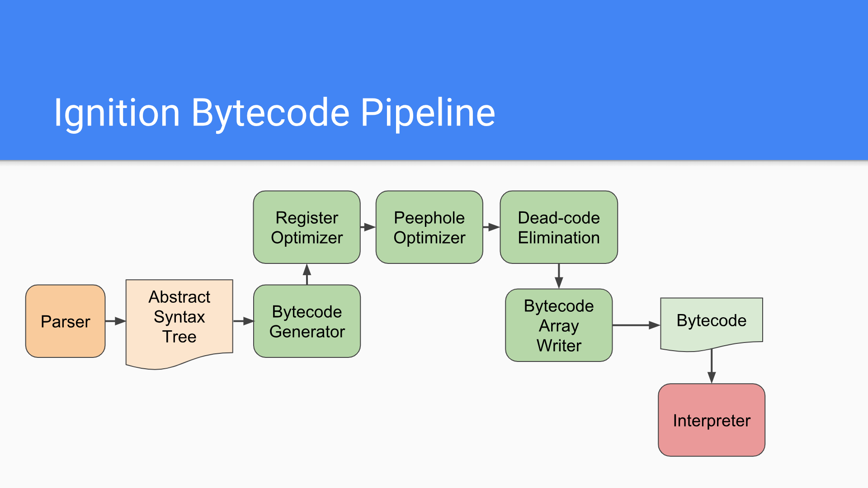The height and width of the screenshot is (488, 868).
Task: Click upward arrow from Bytecode Generator to Register Optimizer
Action: click(307, 274)
